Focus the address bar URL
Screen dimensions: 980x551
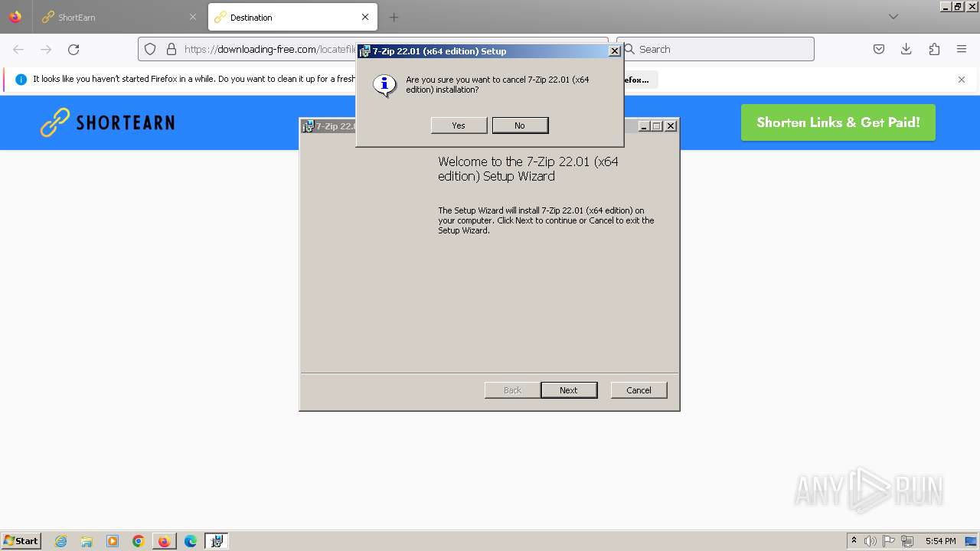270,49
